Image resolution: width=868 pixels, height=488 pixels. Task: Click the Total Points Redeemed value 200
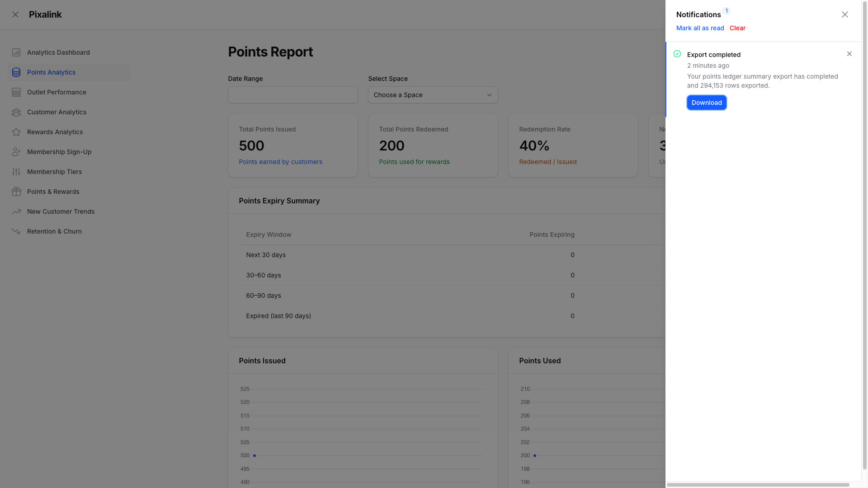[392, 145]
